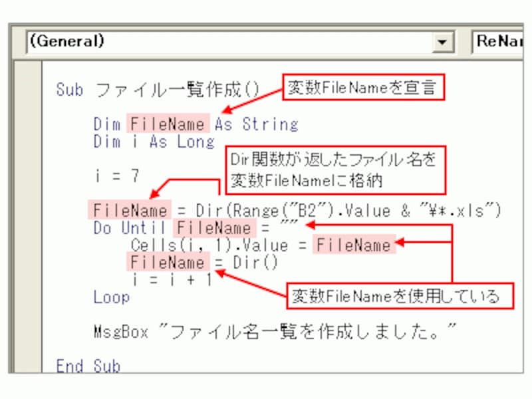Click FileName after 'Cells(i, 1).Value ='
Screen dimensions: 532x399
pos(354,245)
